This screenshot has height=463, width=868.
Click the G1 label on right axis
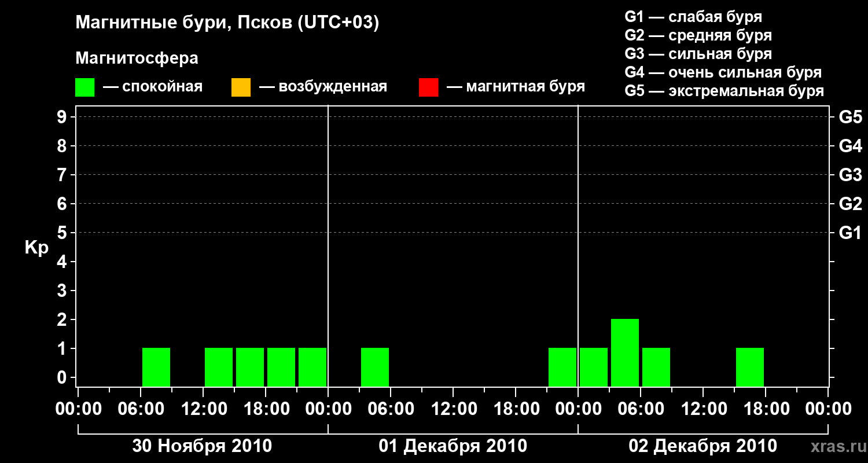coord(851,233)
